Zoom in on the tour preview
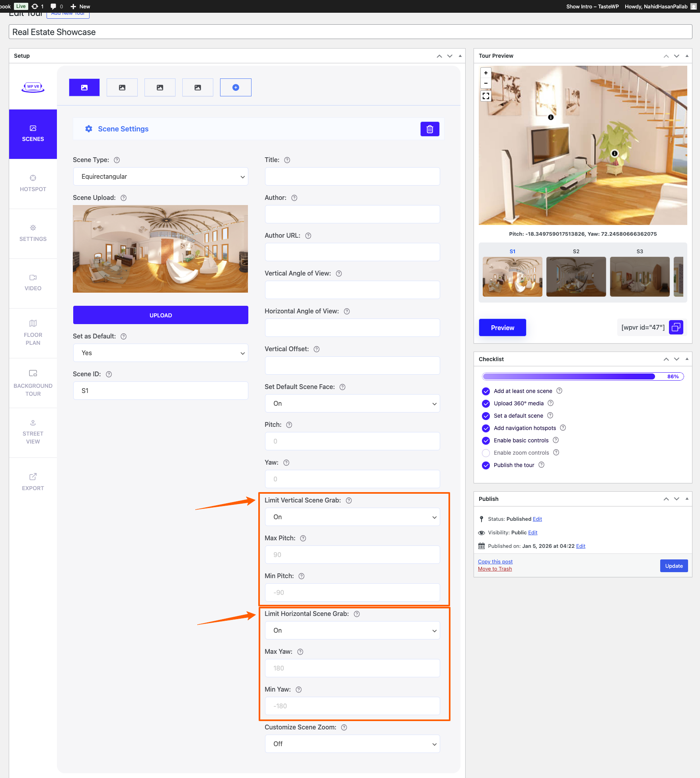 click(x=486, y=73)
